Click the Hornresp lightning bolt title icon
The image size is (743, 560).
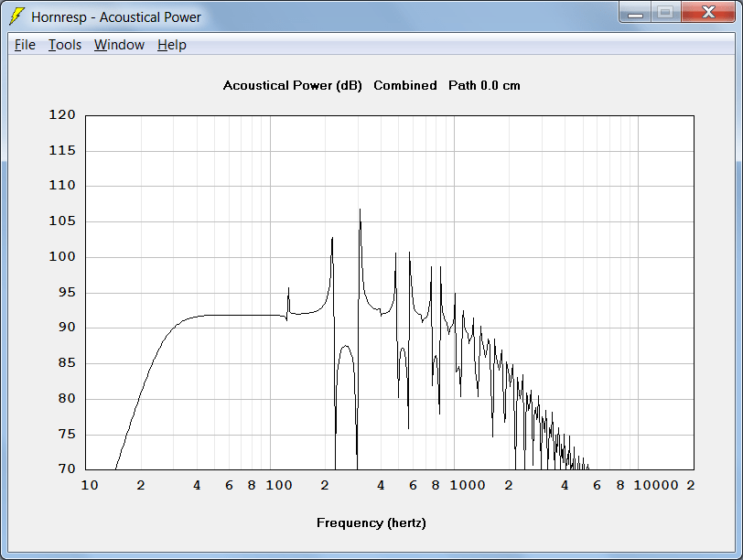point(16,16)
